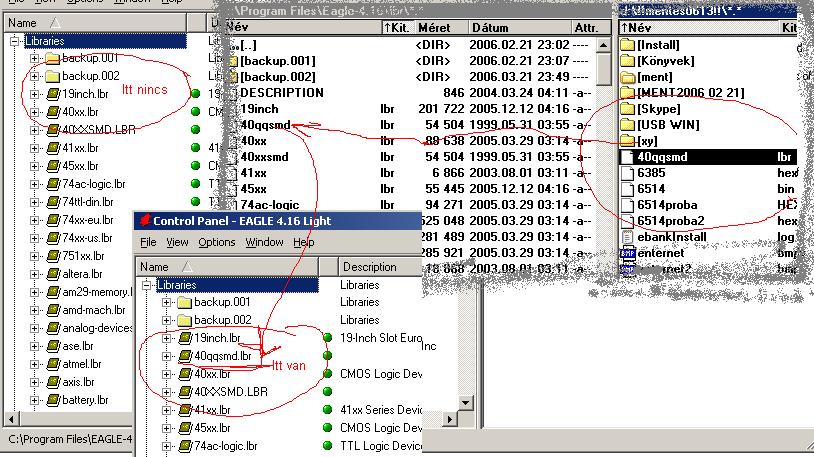Screen dimensions: 814x457
Task: Expand 74xx-us.lbr in background window
Action: click(x=35, y=238)
